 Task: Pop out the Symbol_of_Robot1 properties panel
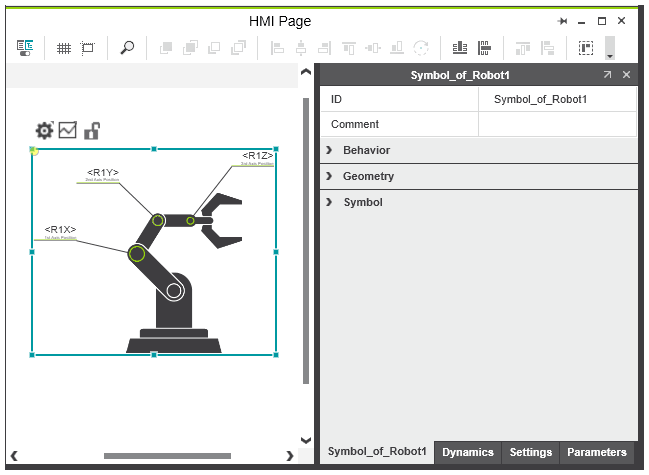(x=607, y=75)
